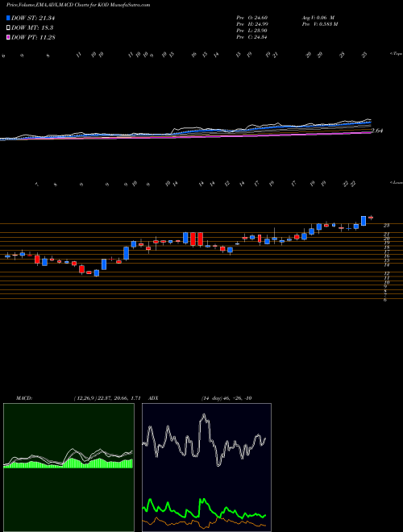Click the tall blue candle just before the last candle
Screen dimensions: 403x532
click(364, 221)
